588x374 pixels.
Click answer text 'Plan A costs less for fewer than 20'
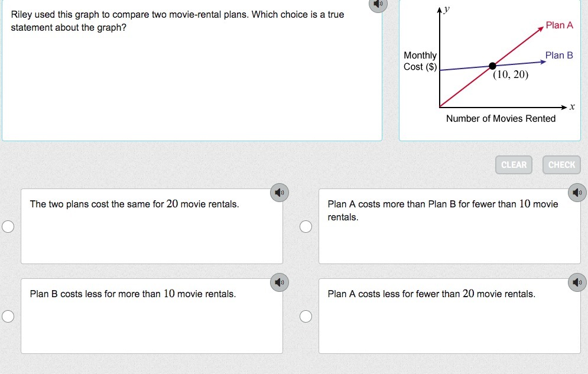click(x=431, y=294)
